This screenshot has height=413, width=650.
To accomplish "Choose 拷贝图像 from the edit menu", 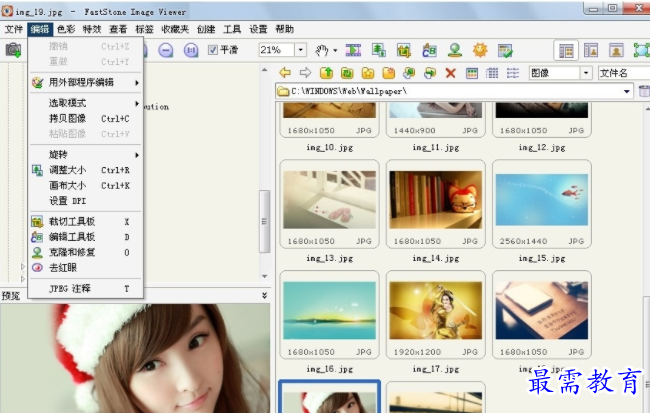I will (86, 119).
